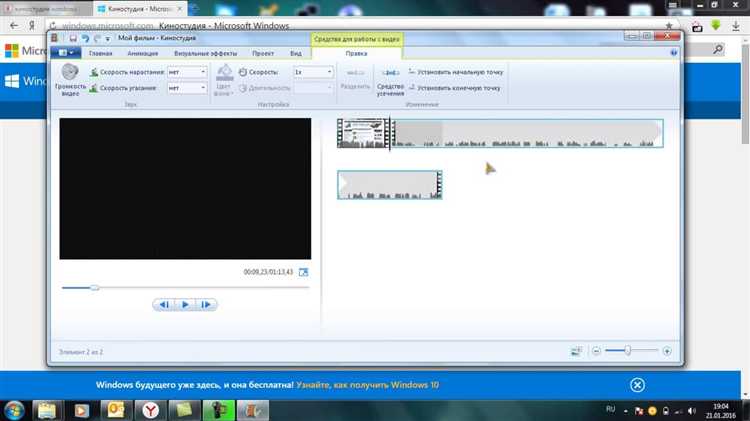This screenshot has width=750, height=421.
Task: Step to the previous frame
Action: tap(164, 304)
